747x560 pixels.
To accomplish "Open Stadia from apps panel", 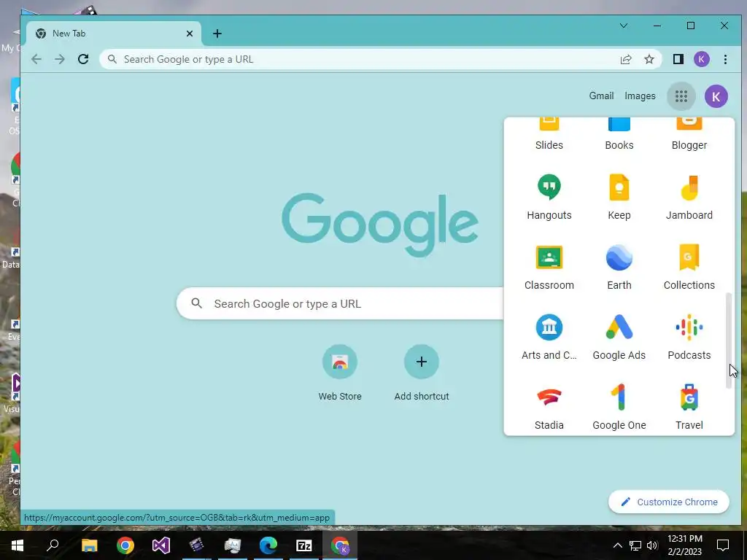I will [x=549, y=407].
